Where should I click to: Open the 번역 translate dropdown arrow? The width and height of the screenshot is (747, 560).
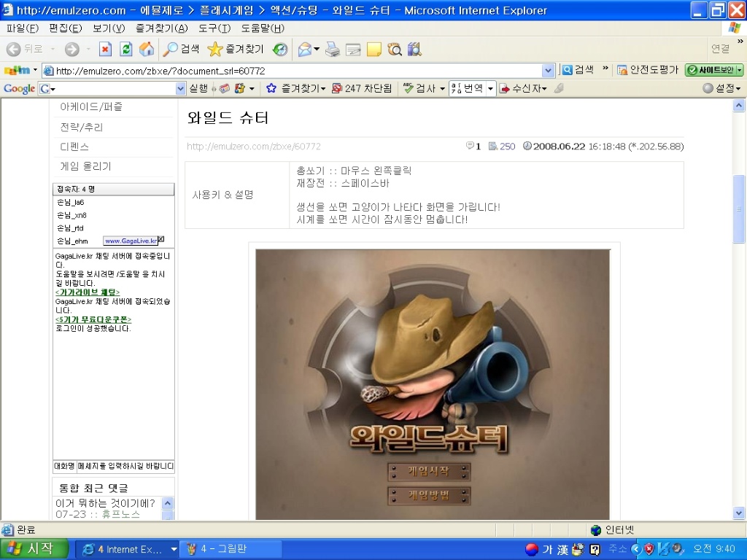click(x=490, y=88)
